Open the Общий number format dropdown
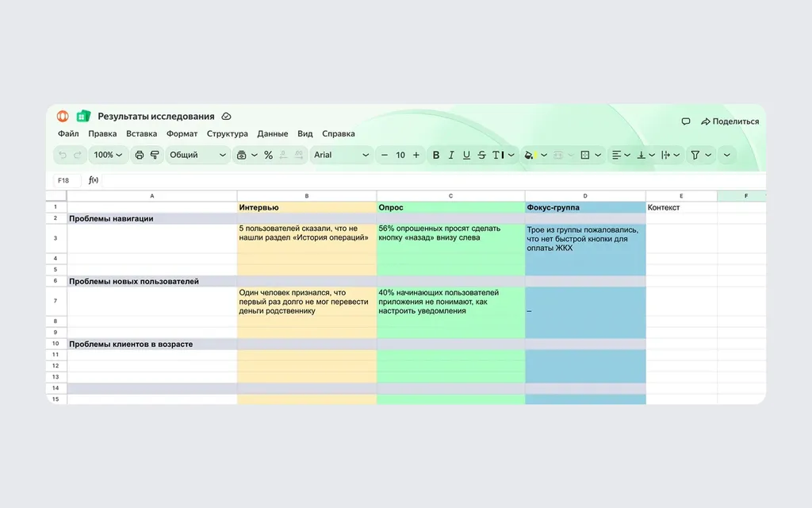The width and height of the screenshot is (812, 508). click(197, 155)
